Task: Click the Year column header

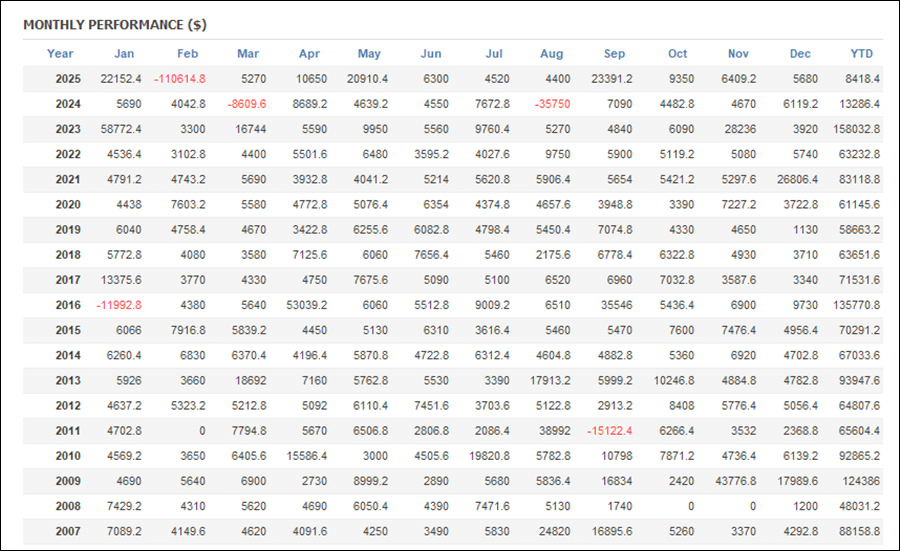Action: [60, 54]
